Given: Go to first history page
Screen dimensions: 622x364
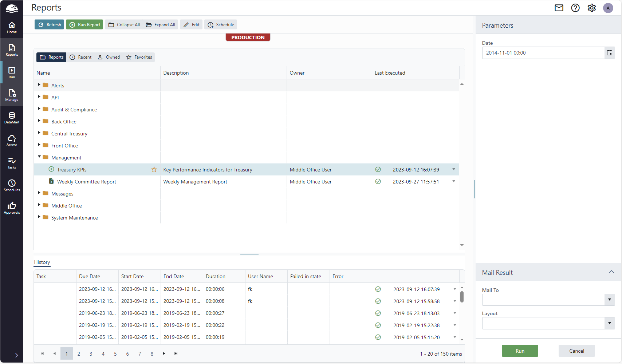Looking at the screenshot, I should (42, 353).
